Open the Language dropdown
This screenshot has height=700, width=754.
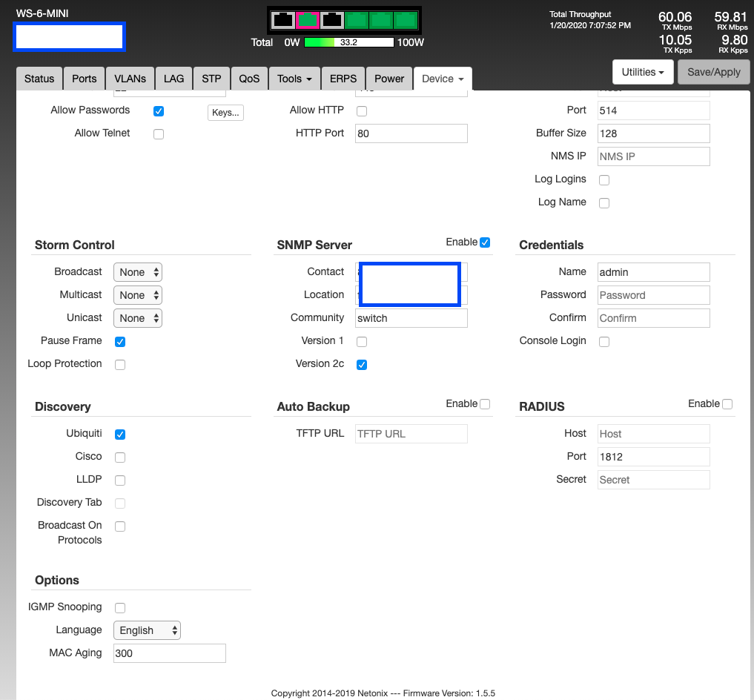[147, 630]
